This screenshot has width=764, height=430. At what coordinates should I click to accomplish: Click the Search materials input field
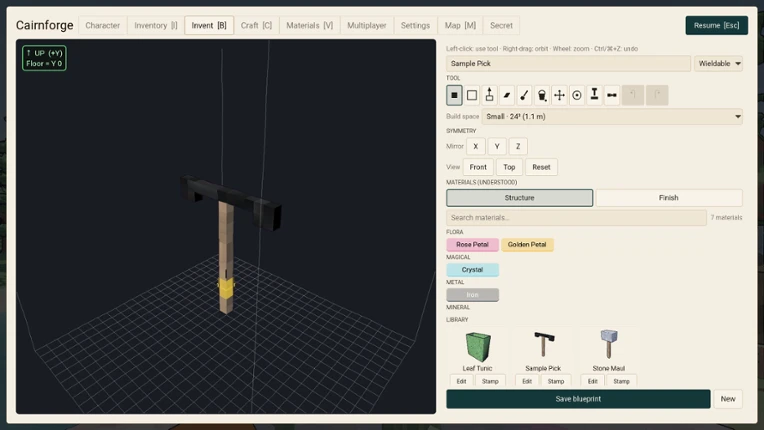point(576,218)
